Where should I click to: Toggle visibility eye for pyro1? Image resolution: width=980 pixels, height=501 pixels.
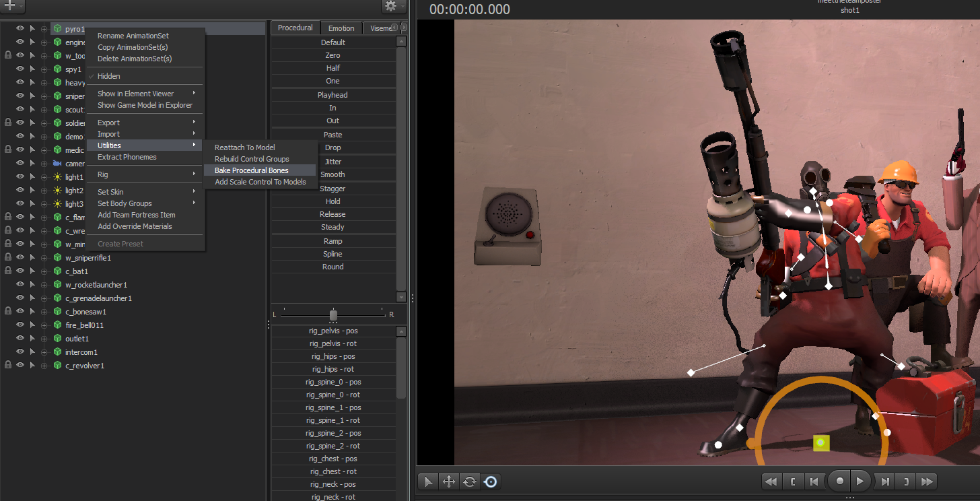(x=20, y=29)
